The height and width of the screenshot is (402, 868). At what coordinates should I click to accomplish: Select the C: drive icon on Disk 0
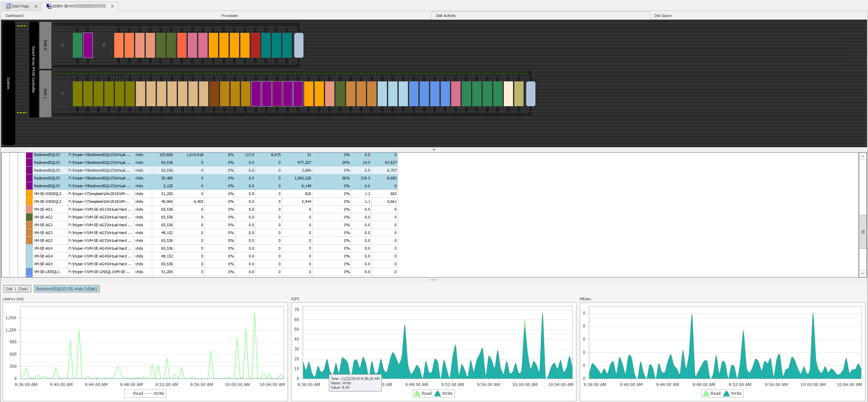click(x=62, y=45)
